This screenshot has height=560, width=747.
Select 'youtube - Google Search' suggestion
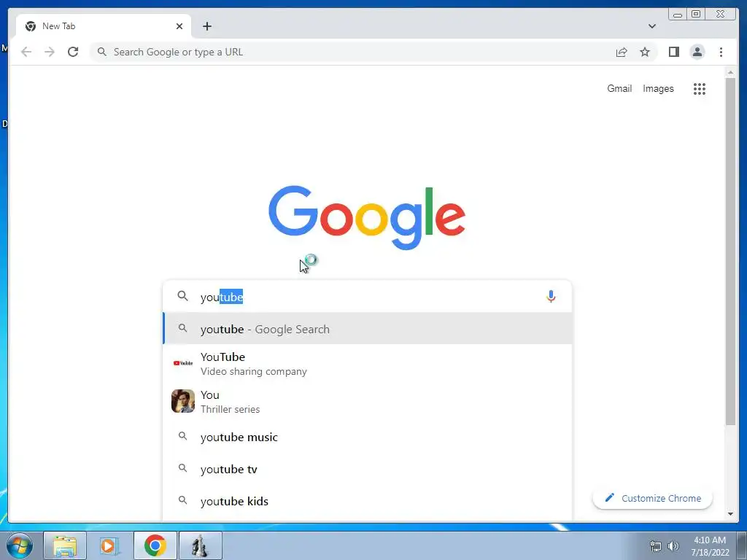368,329
